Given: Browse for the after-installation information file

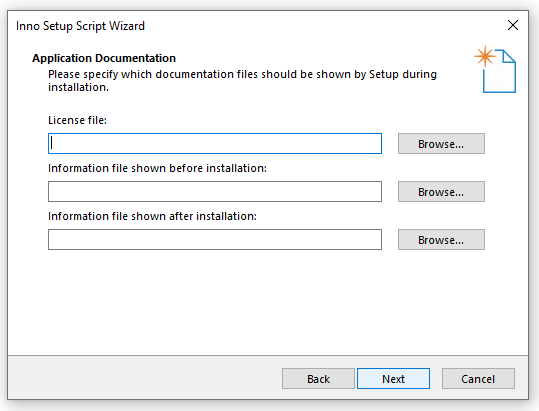Looking at the screenshot, I should pos(441,240).
